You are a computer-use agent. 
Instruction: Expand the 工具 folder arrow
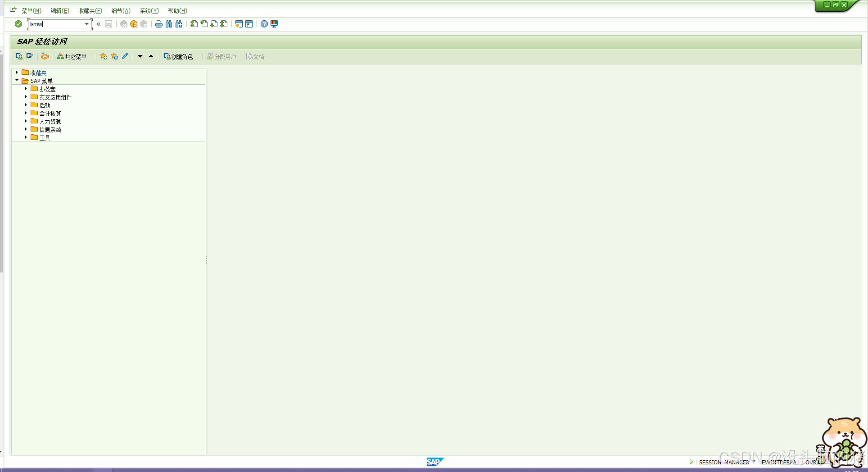tap(26, 137)
